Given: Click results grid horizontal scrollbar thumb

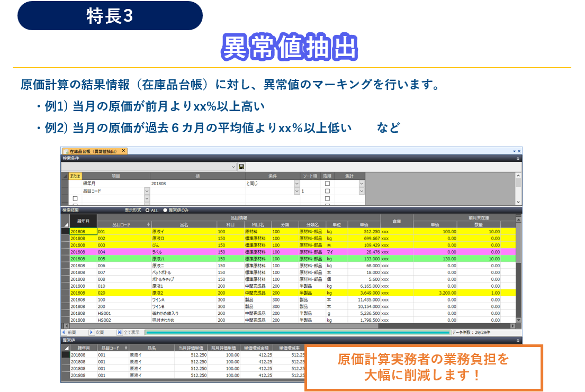Looking at the screenshot, I should click(x=224, y=326).
